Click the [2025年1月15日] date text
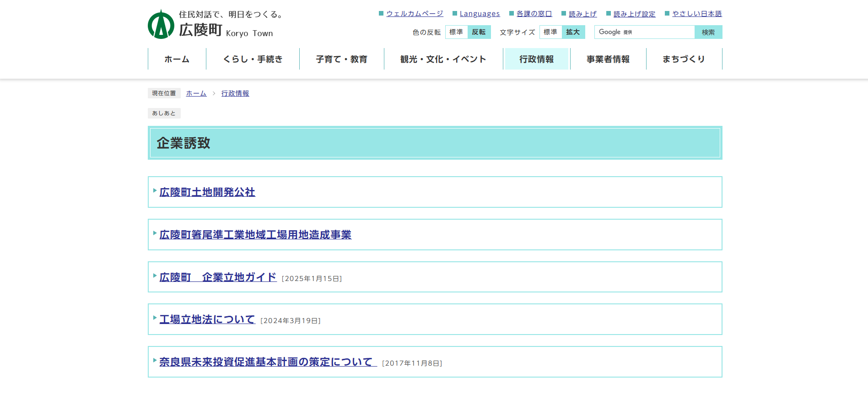Screen dimensions: 868x416 coord(312,279)
